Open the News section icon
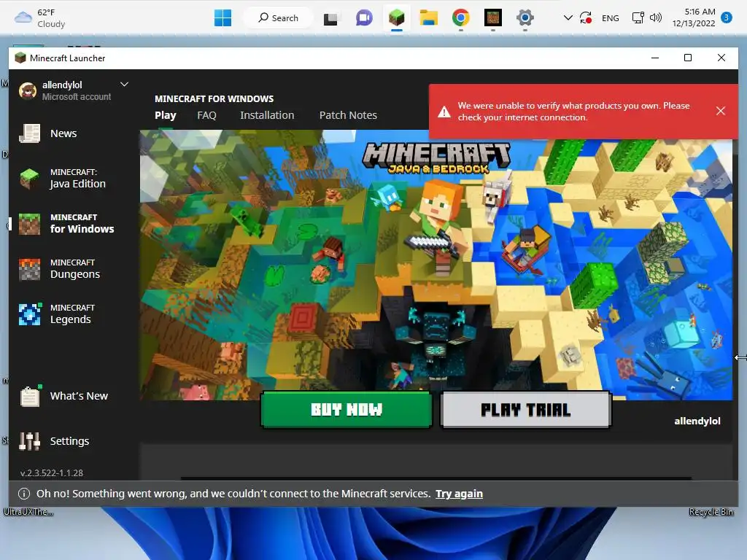The width and height of the screenshot is (747, 560). [x=29, y=133]
